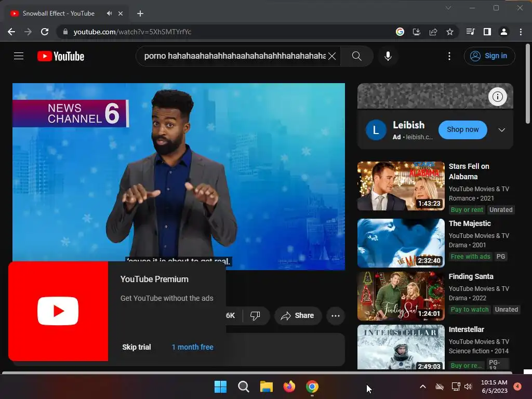This screenshot has height=399, width=532.
Task: Open Google account icon in address bar
Action: tap(400, 32)
